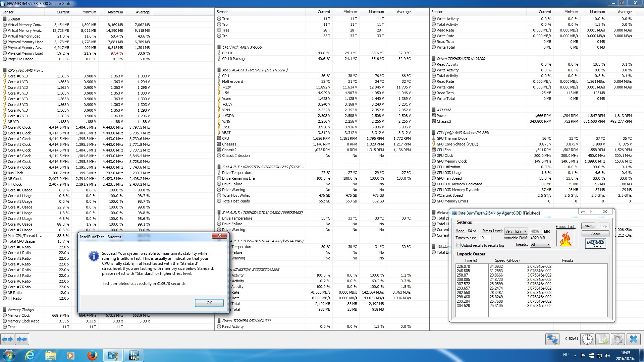Switch to HWiNFO taskbar button
644x362 pixels.
point(134,355)
